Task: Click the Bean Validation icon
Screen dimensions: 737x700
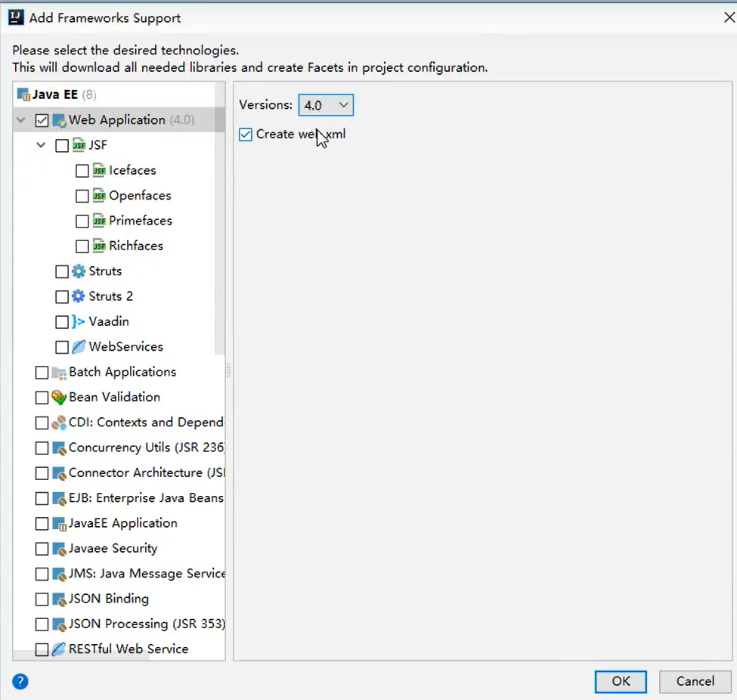Action: pyautogui.click(x=59, y=398)
